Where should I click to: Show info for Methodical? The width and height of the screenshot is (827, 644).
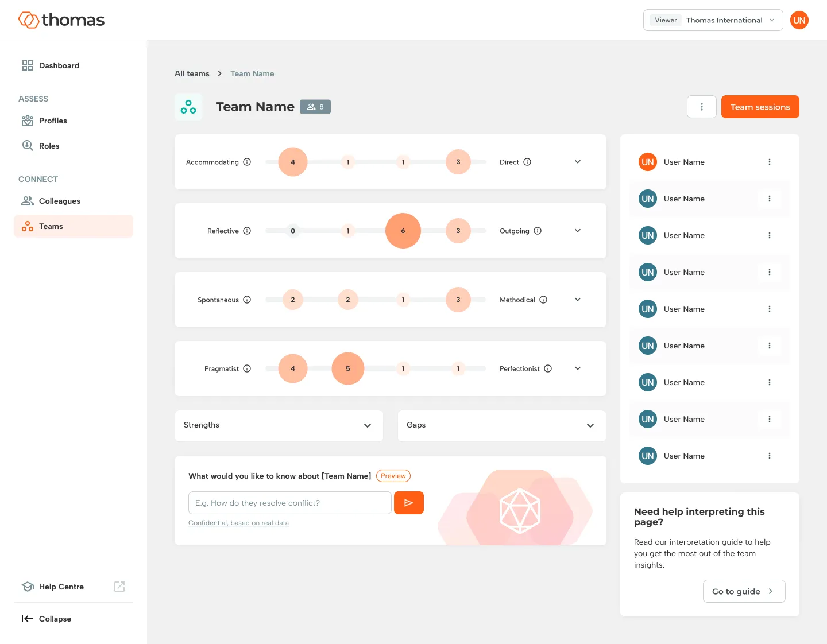pyautogui.click(x=543, y=300)
